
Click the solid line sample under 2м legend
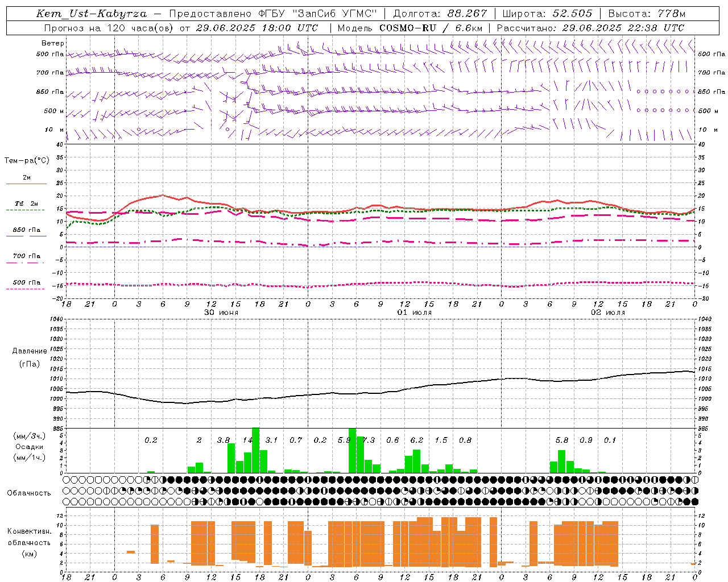coord(26,184)
